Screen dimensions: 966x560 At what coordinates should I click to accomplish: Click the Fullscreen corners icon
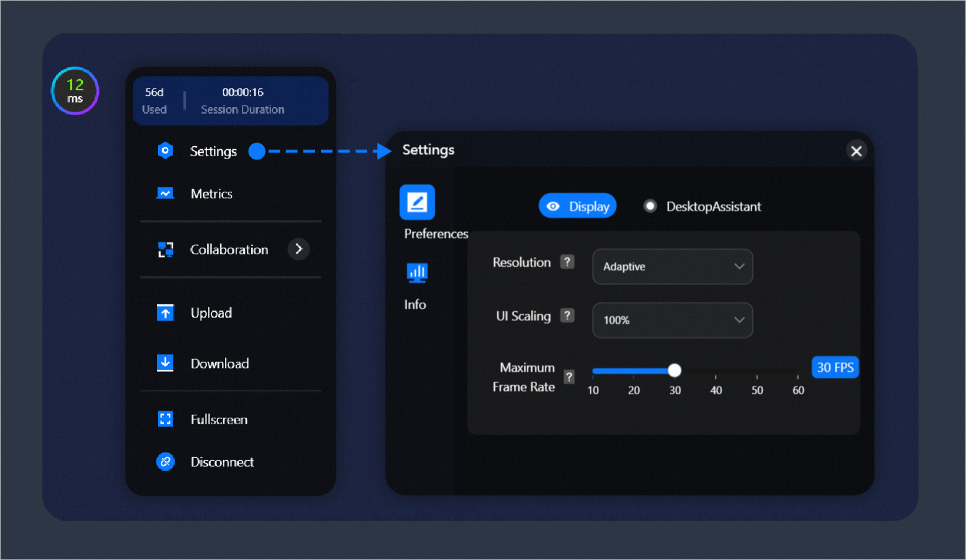click(x=166, y=419)
